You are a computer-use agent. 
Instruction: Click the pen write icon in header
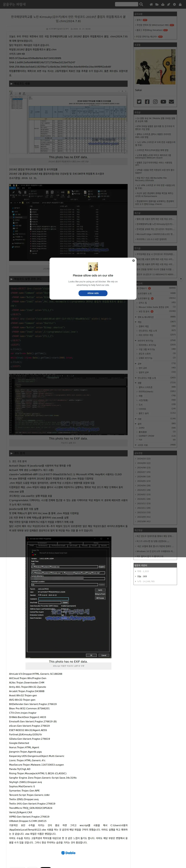tap(169, 4)
